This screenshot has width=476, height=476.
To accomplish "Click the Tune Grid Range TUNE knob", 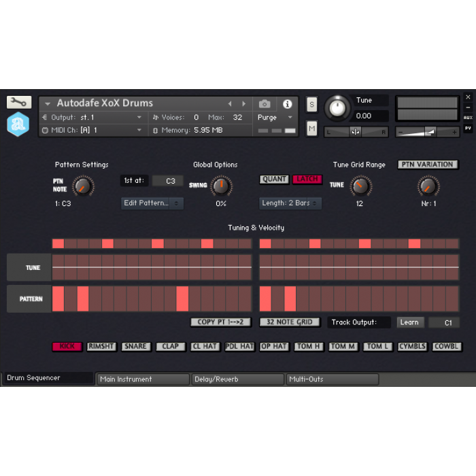I will click(x=360, y=186).
